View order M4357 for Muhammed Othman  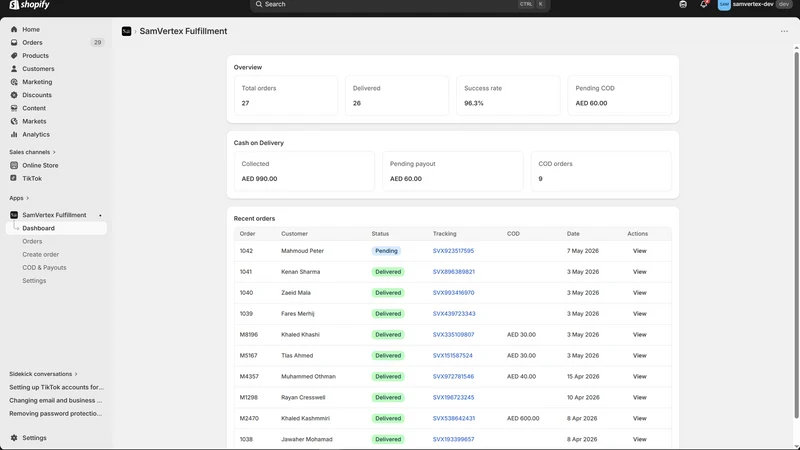point(639,377)
